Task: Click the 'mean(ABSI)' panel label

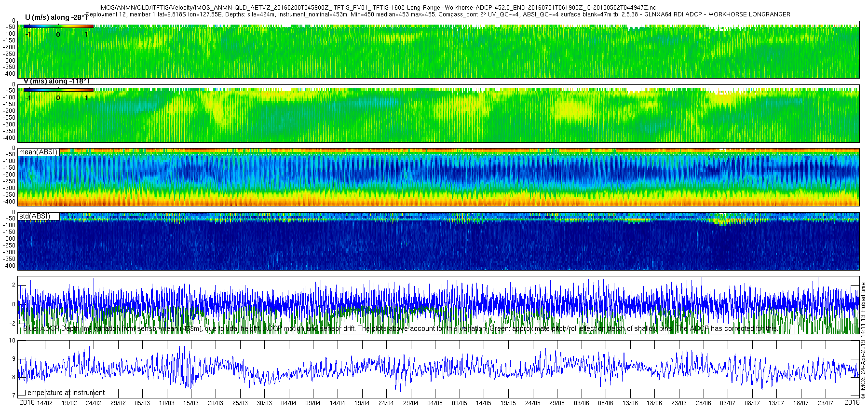Action: [39, 152]
